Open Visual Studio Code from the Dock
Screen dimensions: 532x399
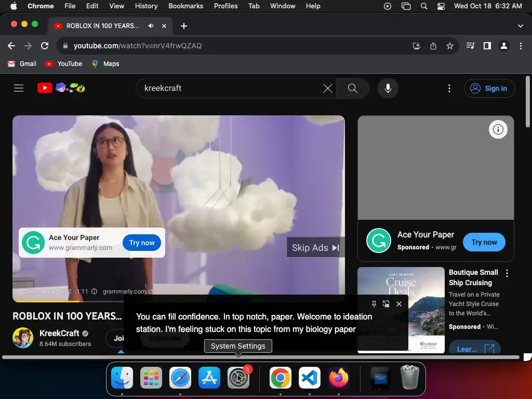click(x=310, y=378)
